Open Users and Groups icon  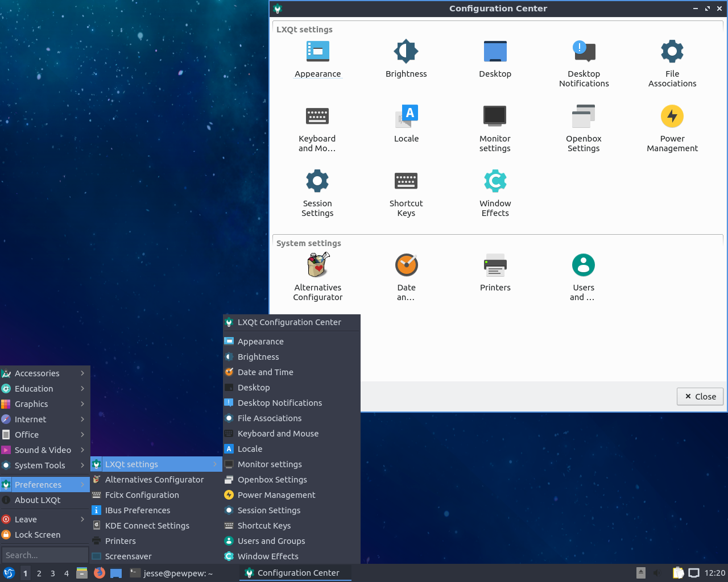[584, 265]
